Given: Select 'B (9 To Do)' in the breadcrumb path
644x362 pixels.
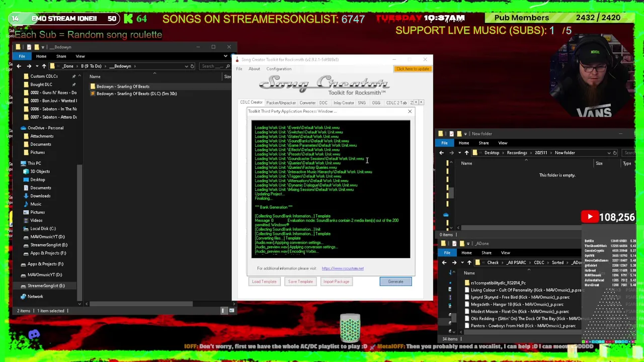Looking at the screenshot, I should (x=91, y=66).
